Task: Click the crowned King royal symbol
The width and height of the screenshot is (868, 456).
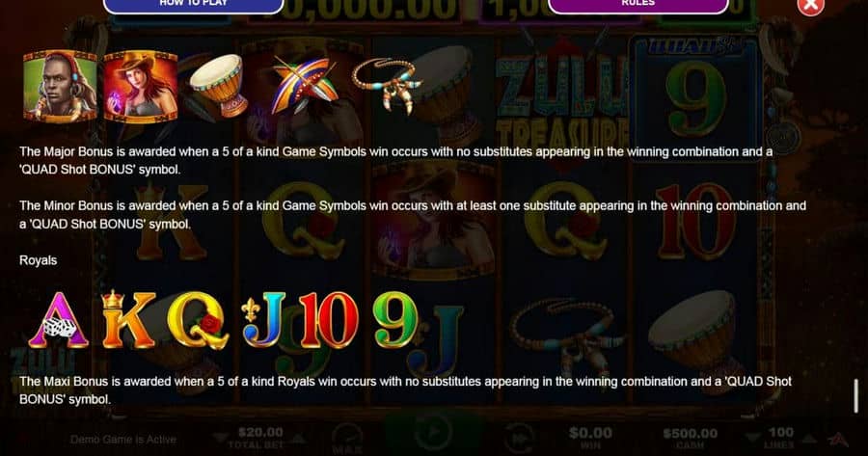Action: click(x=128, y=319)
